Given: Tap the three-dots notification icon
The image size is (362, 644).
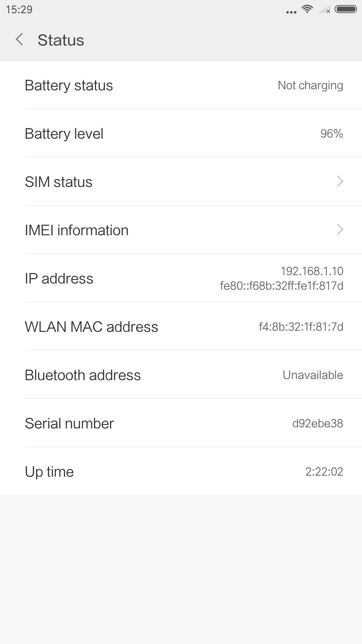Looking at the screenshot, I should [x=291, y=12].
